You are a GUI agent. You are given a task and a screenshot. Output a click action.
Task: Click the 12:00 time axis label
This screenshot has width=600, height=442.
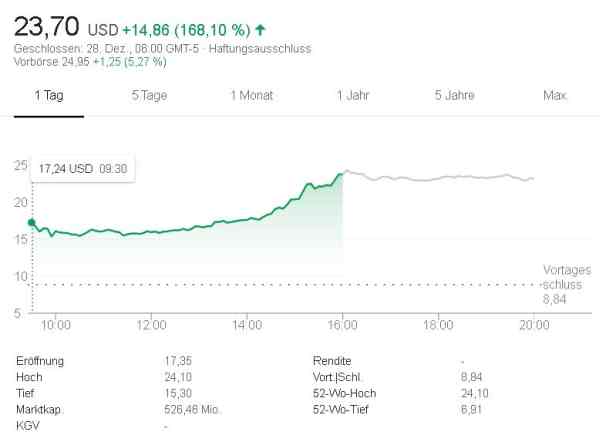151,325
